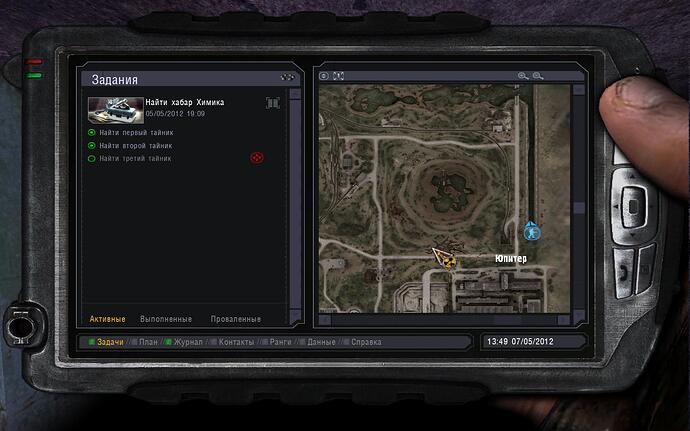This screenshot has height=431, width=690.
Task: Show Проваленные tasks list
Action: pyautogui.click(x=236, y=319)
